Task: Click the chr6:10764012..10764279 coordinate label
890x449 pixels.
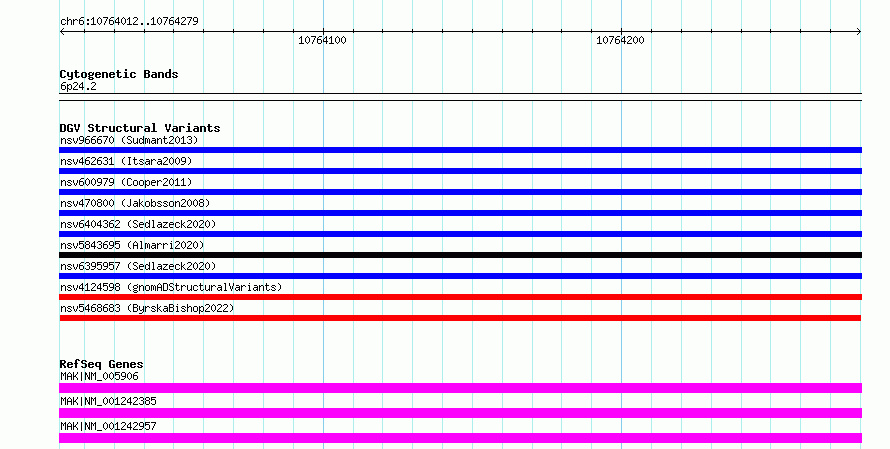Action: (129, 21)
